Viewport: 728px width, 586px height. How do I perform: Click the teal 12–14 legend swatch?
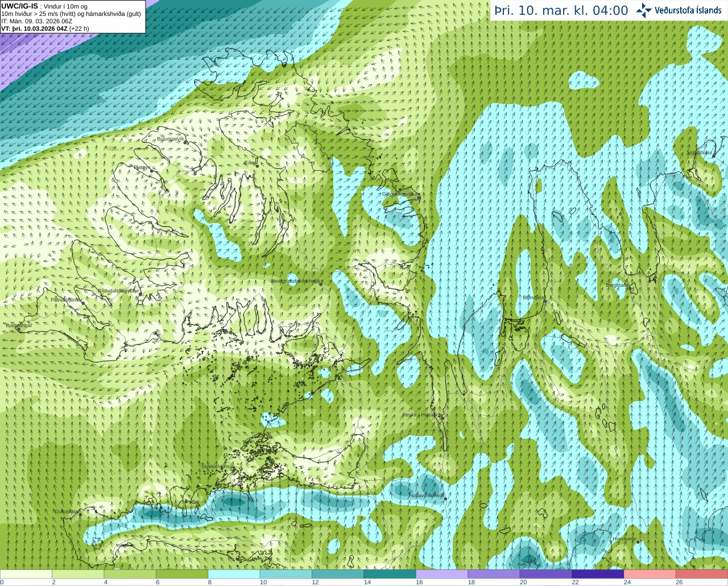(x=338, y=574)
